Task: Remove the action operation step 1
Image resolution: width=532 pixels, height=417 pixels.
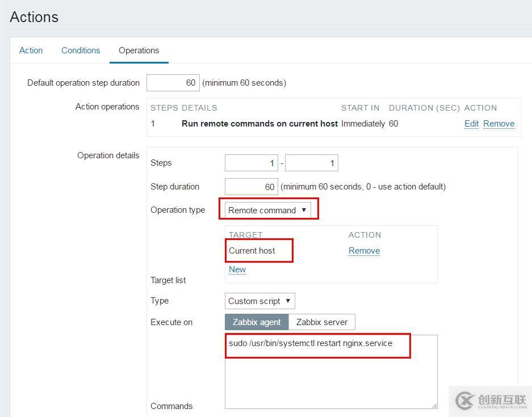Action: click(499, 124)
